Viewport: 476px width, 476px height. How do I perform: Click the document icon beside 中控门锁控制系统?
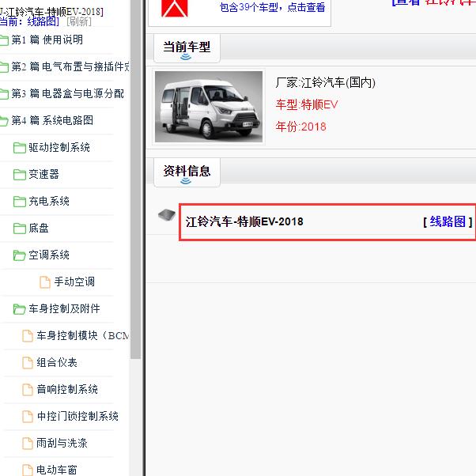28,417
